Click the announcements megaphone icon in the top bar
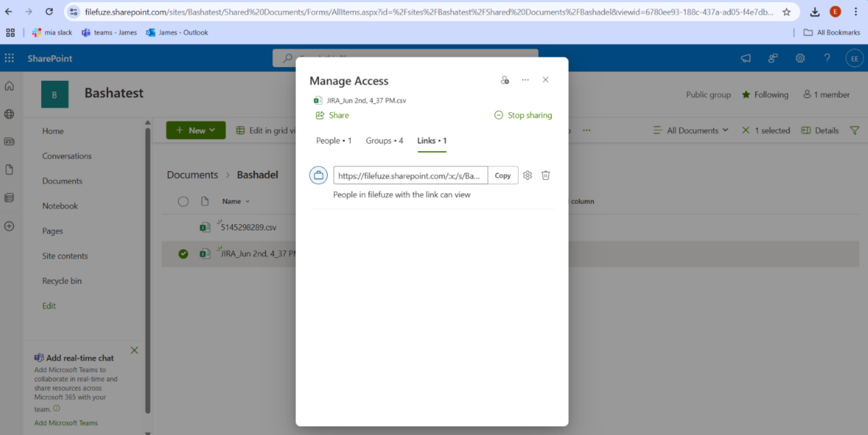Image resolution: width=868 pixels, height=435 pixels. click(745, 58)
